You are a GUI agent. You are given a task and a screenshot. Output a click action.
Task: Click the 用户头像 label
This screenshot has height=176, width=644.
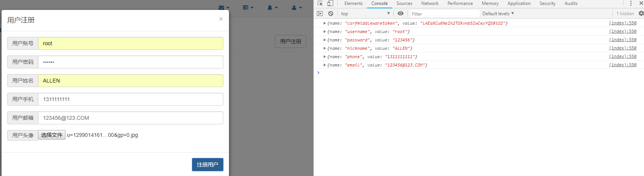[23, 135]
